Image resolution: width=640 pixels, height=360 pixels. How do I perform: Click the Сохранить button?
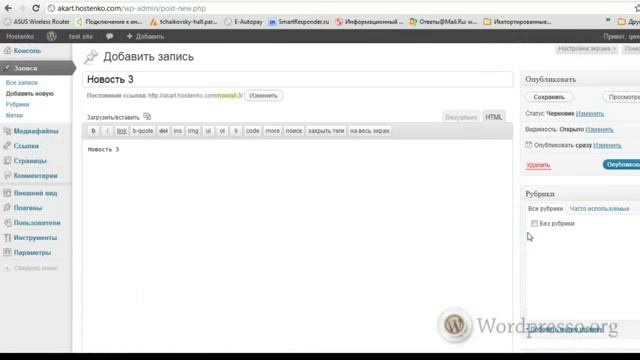(x=549, y=97)
